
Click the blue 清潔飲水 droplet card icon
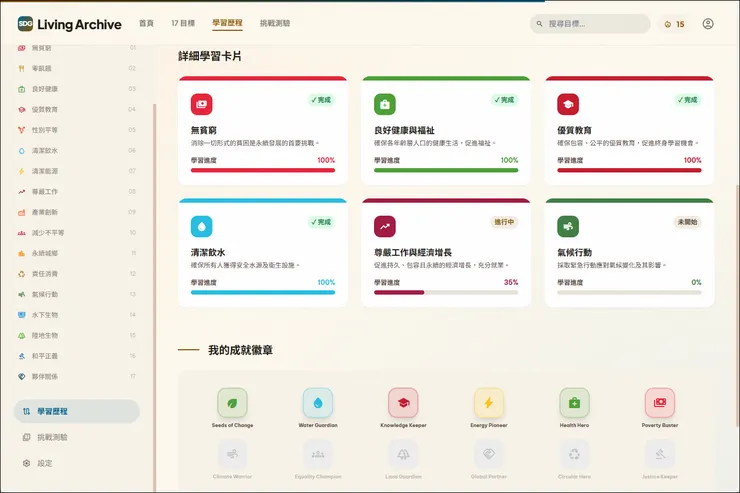tap(202, 226)
